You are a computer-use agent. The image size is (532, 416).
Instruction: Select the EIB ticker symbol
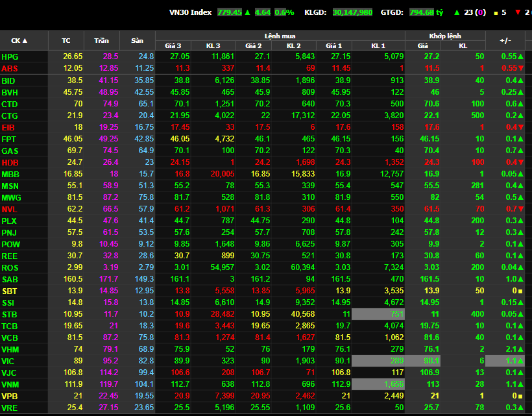tap(8, 128)
